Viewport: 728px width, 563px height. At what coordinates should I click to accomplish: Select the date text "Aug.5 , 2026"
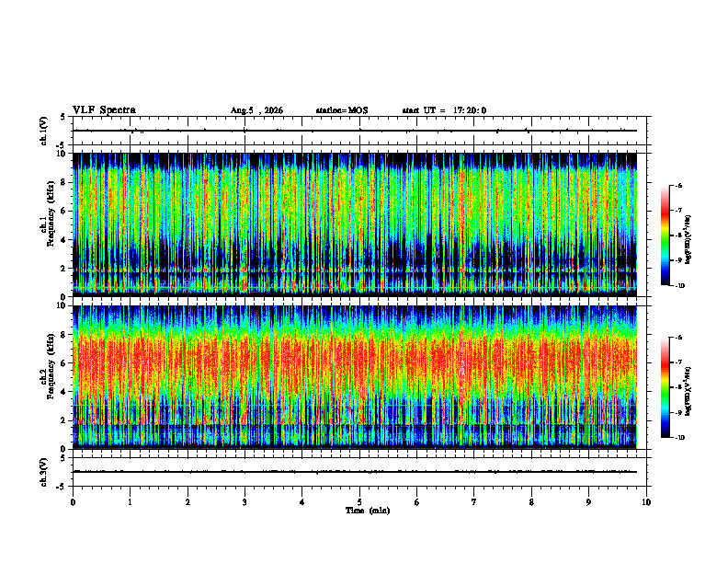pyautogui.click(x=256, y=110)
